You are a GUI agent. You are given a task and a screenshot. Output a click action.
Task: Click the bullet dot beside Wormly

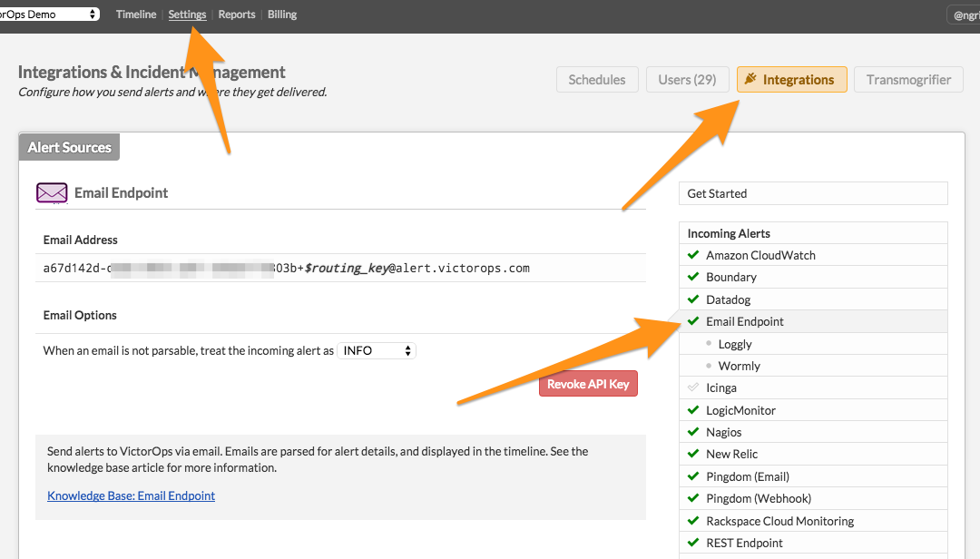[x=709, y=365]
